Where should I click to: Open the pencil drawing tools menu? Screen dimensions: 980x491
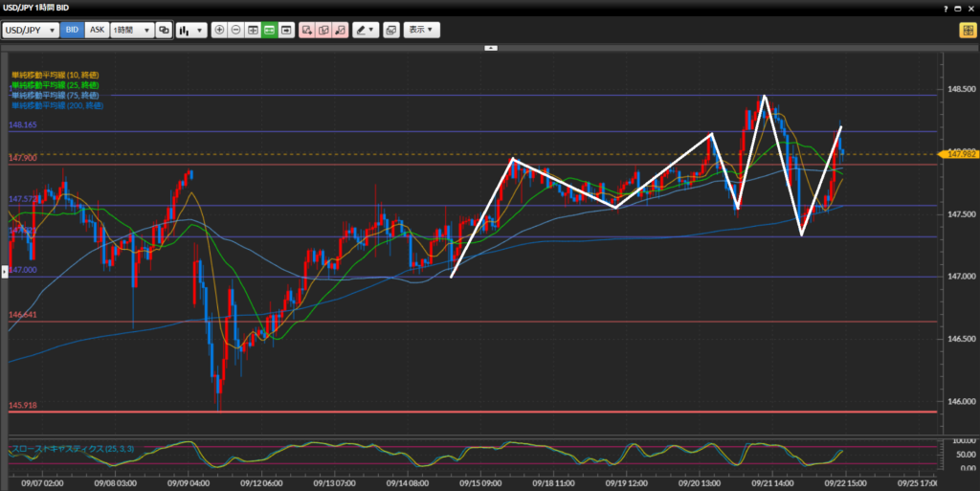(366, 30)
